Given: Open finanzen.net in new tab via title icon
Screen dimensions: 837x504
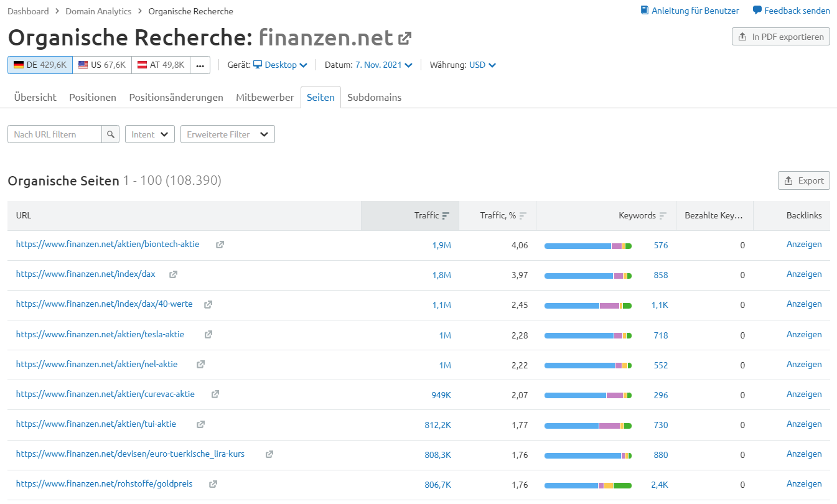Looking at the screenshot, I should (404, 39).
